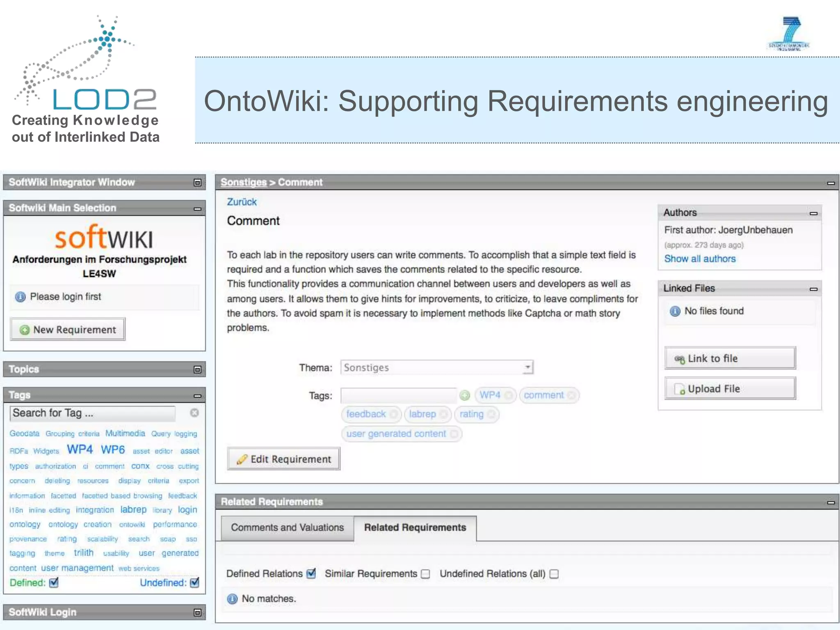Switch to Comments and Valuations tab

tap(287, 527)
